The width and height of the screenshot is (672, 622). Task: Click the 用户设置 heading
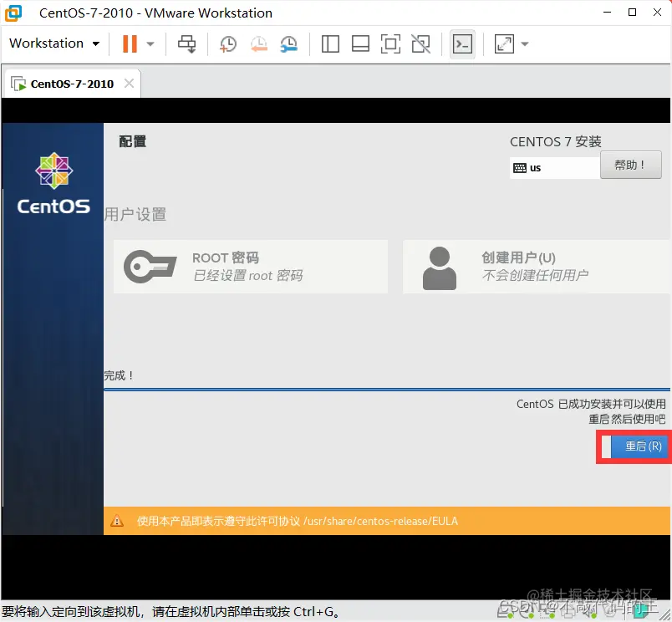[135, 214]
